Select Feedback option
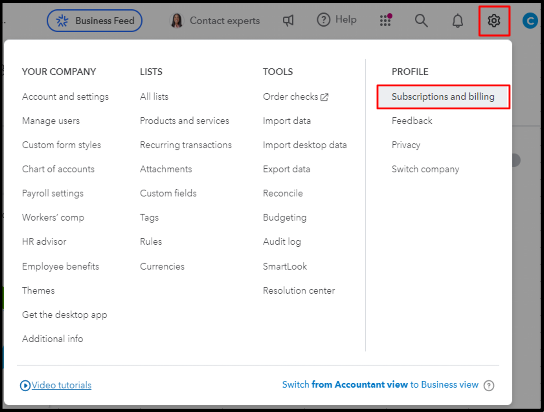Image resolution: width=544 pixels, height=412 pixels. tap(412, 121)
